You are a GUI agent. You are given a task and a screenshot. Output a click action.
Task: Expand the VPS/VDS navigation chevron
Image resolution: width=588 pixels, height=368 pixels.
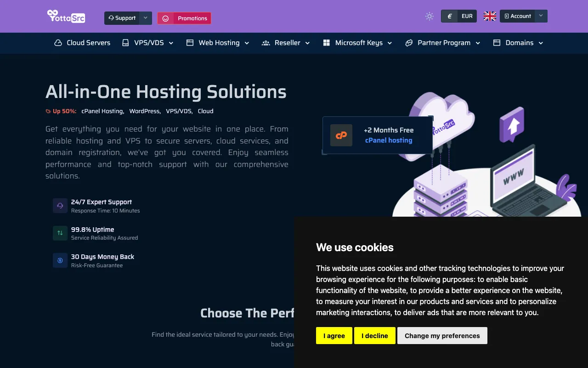[171, 43]
